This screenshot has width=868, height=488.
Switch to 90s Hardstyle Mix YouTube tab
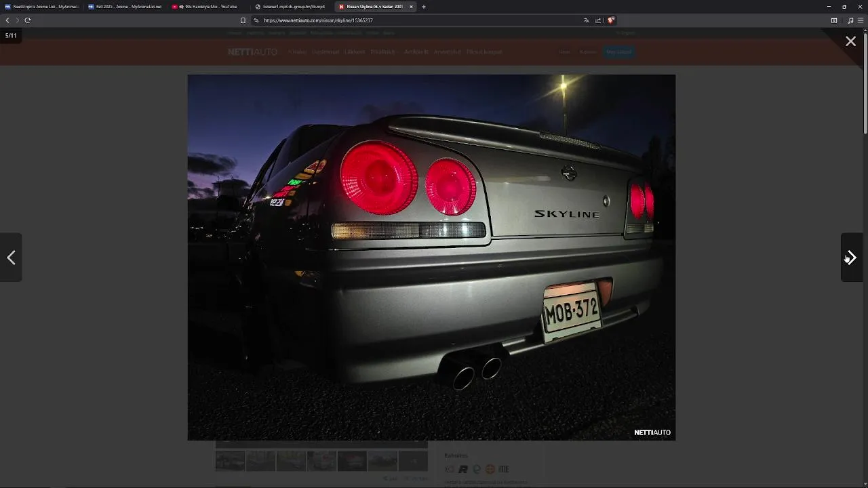[208, 7]
